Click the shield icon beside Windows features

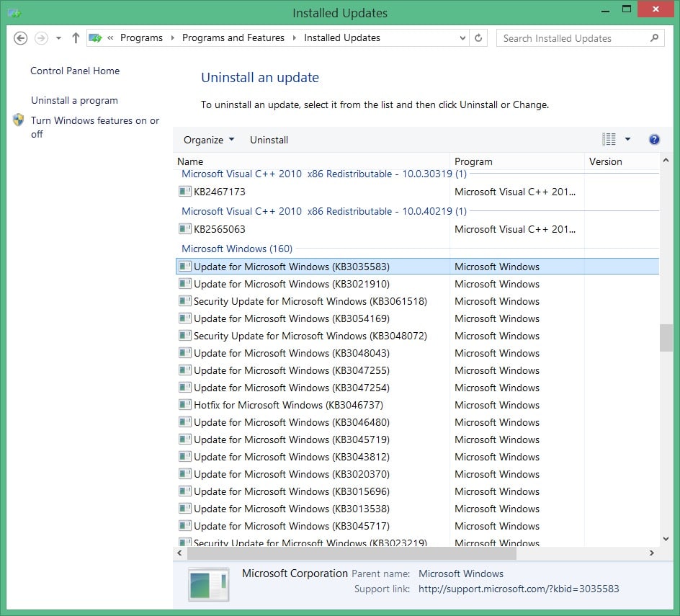[19, 120]
